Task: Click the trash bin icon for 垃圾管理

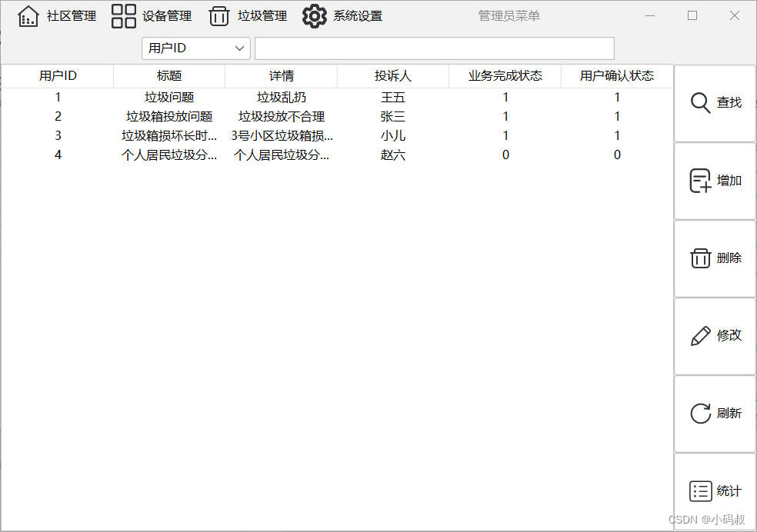Action: coord(218,16)
